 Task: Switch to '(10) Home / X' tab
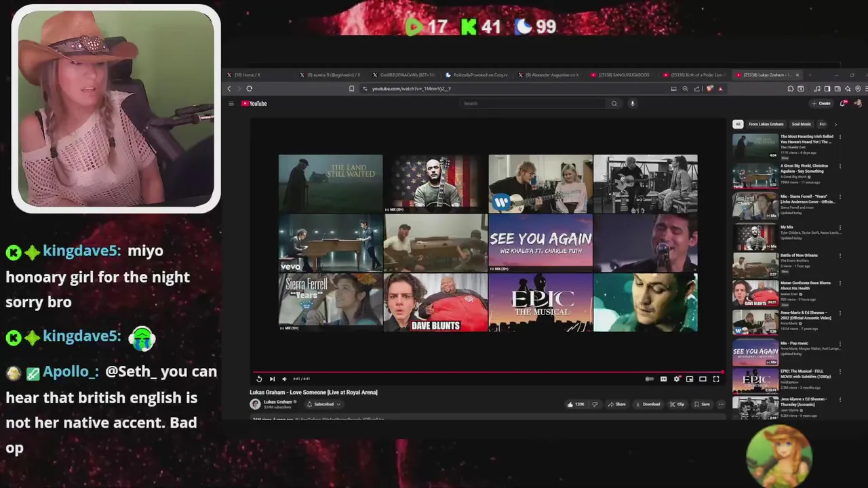[258, 75]
